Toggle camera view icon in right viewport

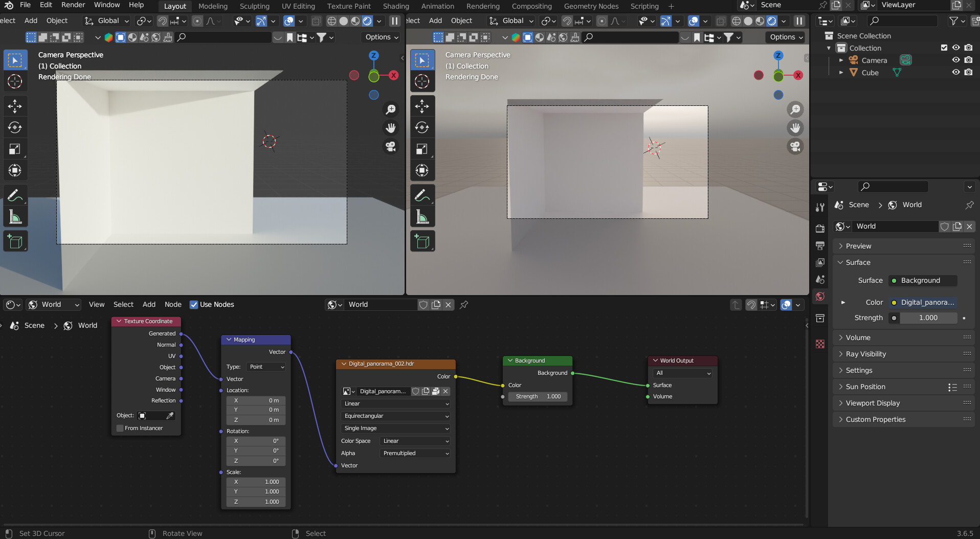tap(795, 147)
